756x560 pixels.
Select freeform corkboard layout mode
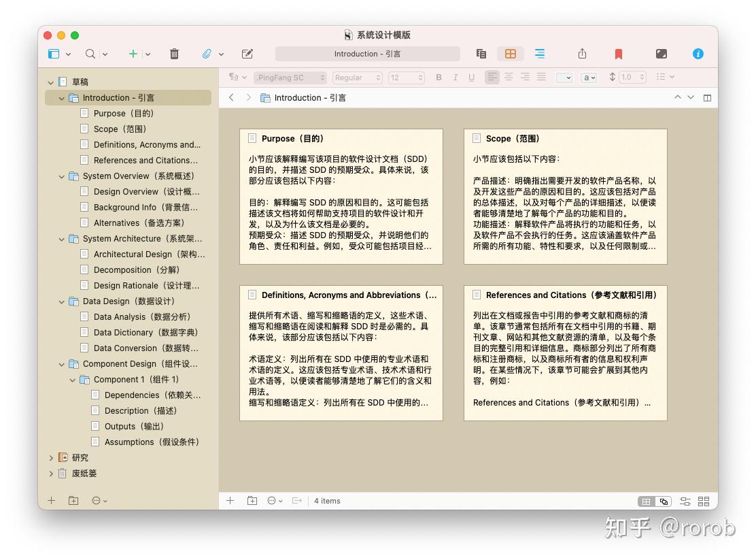pyautogui.click(x=664, y=501)
